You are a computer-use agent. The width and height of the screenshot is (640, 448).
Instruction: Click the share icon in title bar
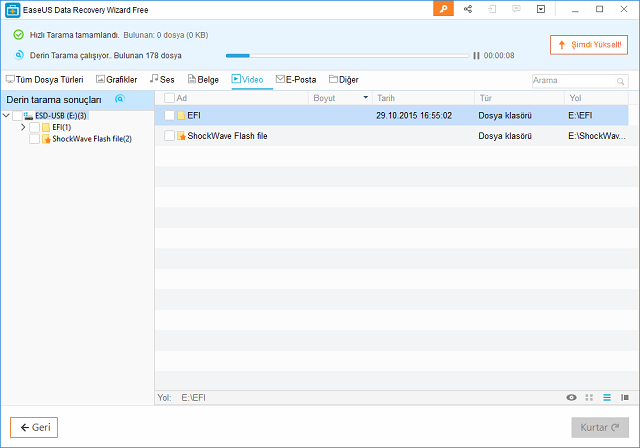coord(468,9)
